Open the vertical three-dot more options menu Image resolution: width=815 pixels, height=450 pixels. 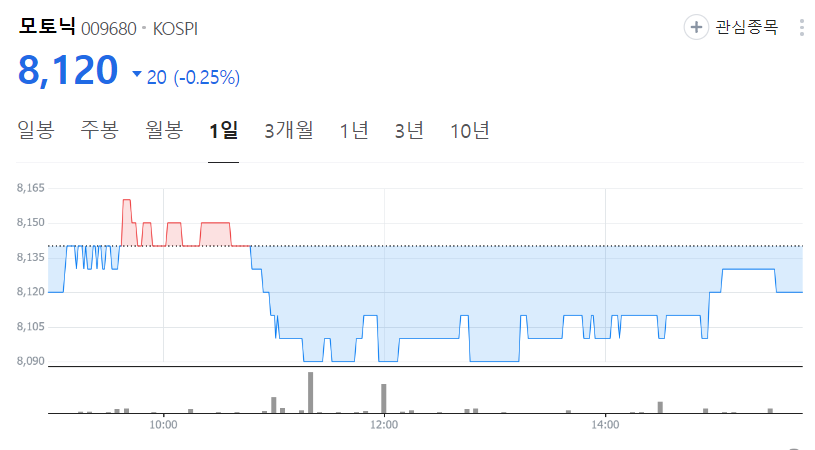point(802,28)
